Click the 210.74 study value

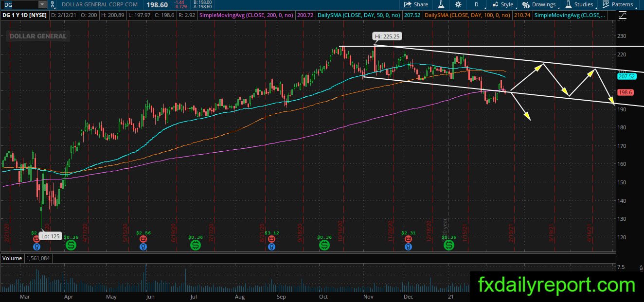(x=521, y=15)
